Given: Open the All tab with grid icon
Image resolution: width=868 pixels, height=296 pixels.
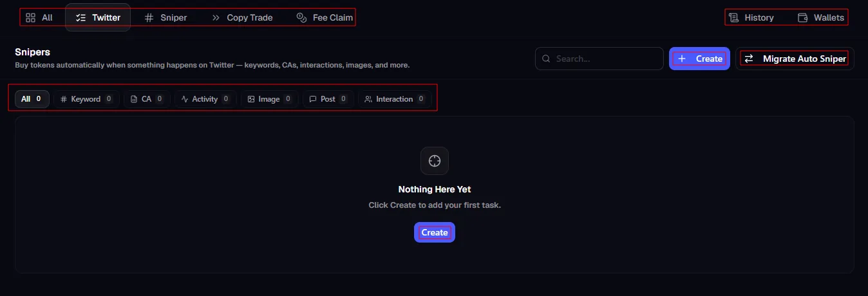Looking at the screenshot, I should pos(39,17).
